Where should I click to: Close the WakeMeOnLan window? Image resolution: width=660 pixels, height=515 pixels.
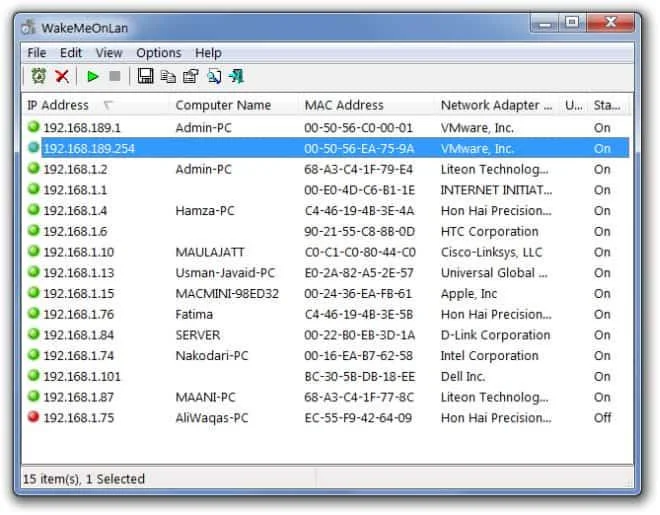pos(610,23)
